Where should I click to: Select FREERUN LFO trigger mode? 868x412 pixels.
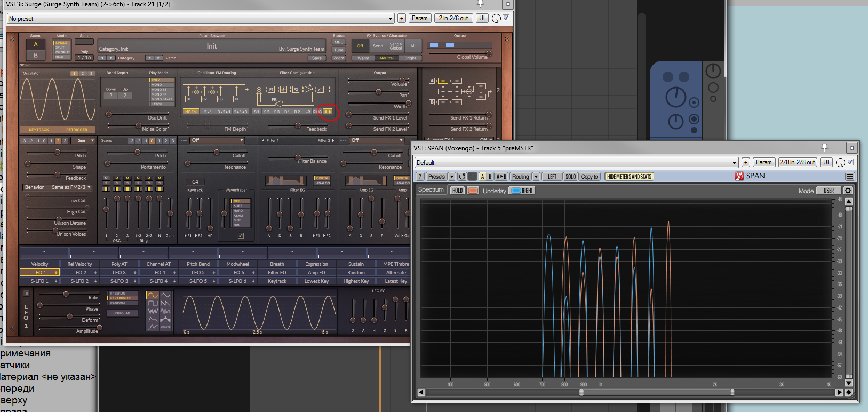click(x=123, y=294)
